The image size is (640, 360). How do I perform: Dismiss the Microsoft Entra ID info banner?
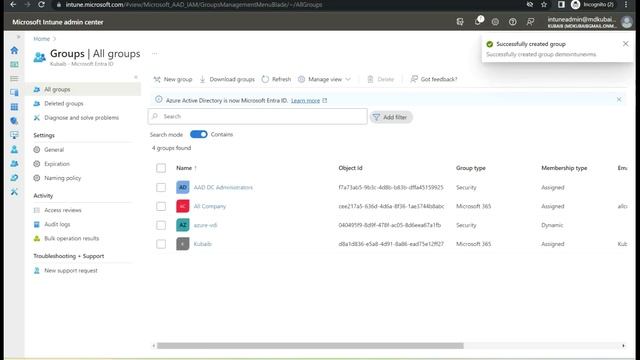click(619, 99)
